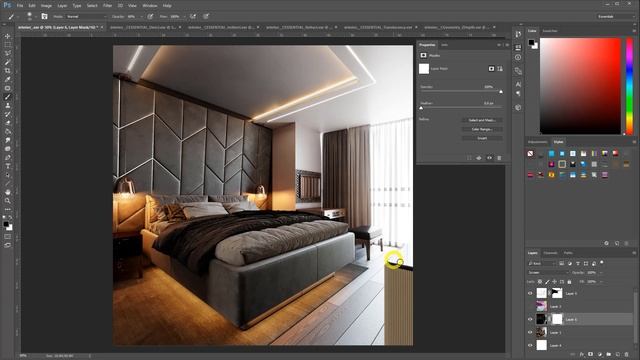Open the Layers panel options menu
The image size is (640, 360).
[x=634, y=253]
